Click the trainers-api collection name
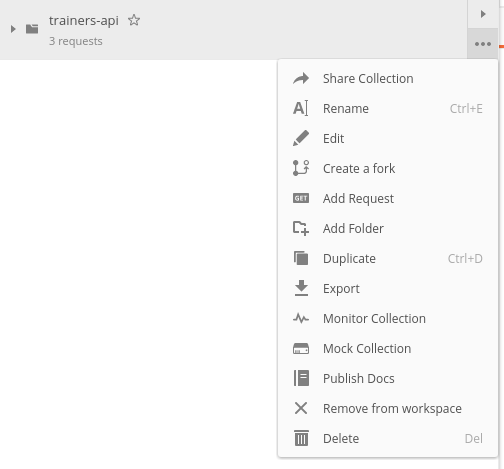The width and height of the screenshot is (504, 469). [x=84, y=21]
